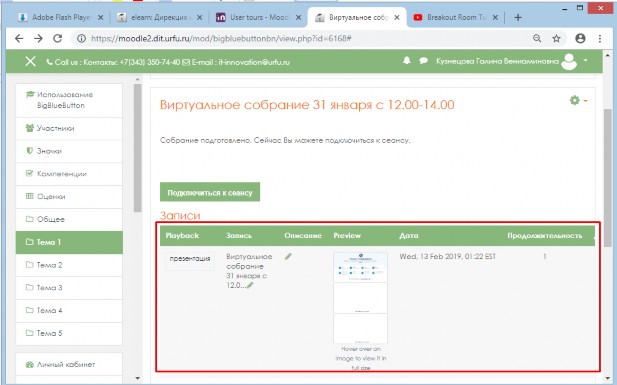Image resolution: width=617 pixels, height=385 pixels.
Task: Select Тема 1 in sidebar
Action: point(69,242)
